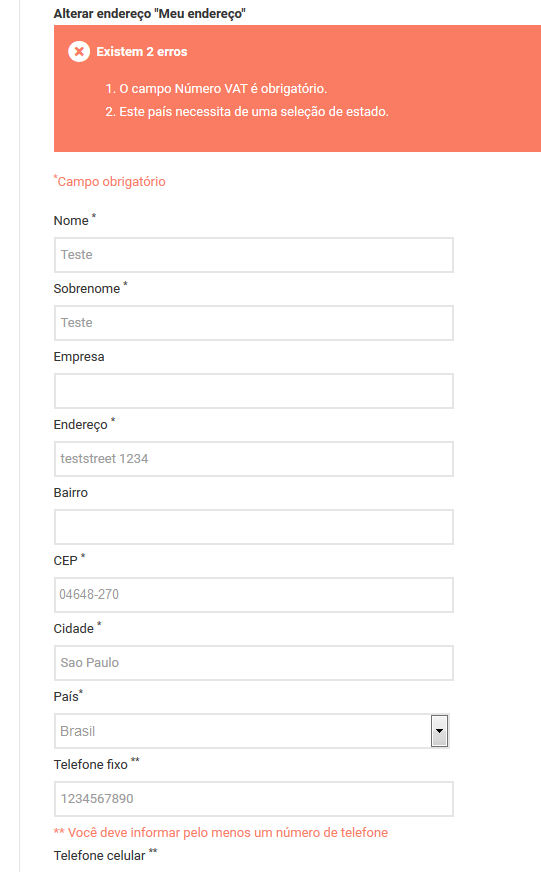
Task: Click the 'Existem 2 erros' heading
Action: (x=142, y=52)
